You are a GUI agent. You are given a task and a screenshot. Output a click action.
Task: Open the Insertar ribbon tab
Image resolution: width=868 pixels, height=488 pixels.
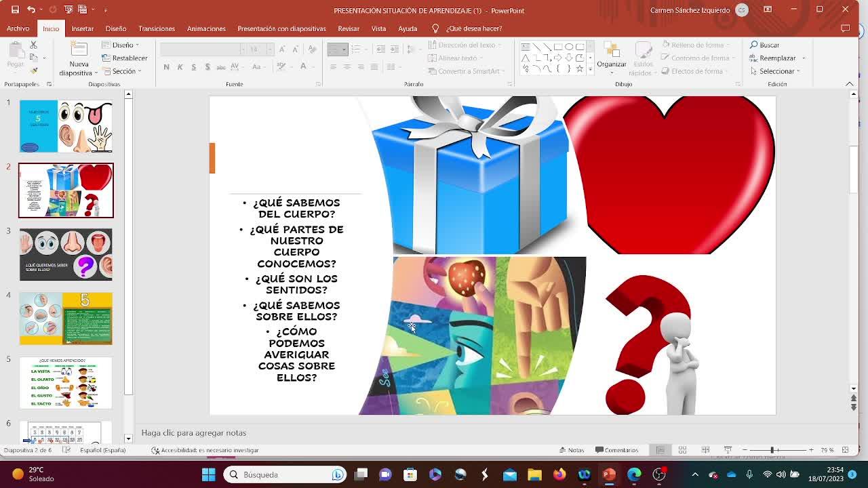(x=82, y=28)
